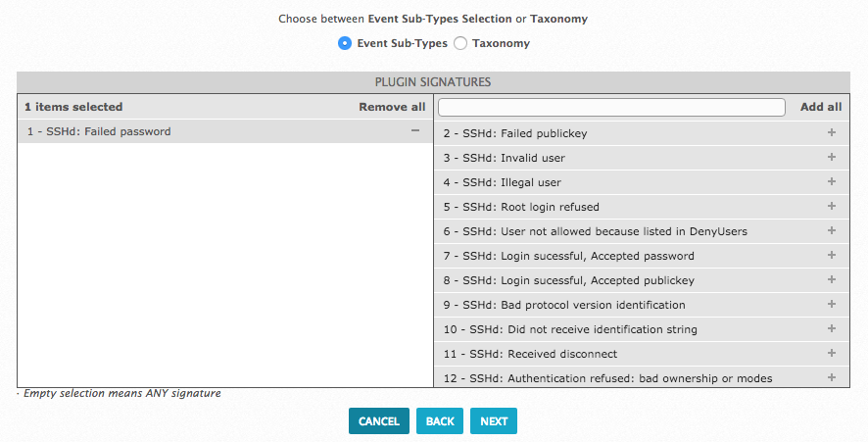Click Add all signatures link
Image resolution: width=868 pixels, height=442 pixels.
[x=821, y=107]
